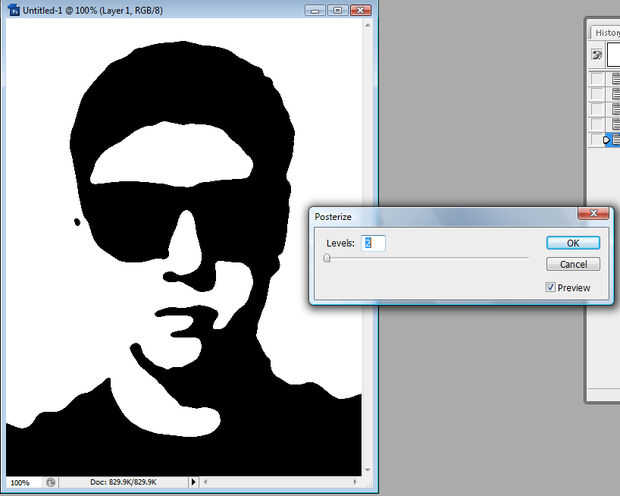This screenshot has width=620, height=496.
Task: Click the vertical scrollbar down arrow of document
Action: pyautogui.click(x=368, y=469)
